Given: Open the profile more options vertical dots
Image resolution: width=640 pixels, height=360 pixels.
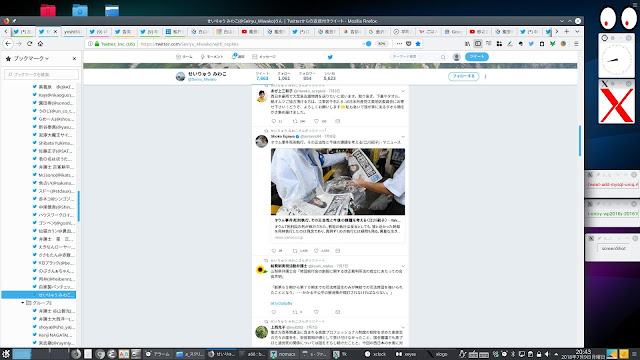Looking at the screenshot, I should tap(485, 76).
